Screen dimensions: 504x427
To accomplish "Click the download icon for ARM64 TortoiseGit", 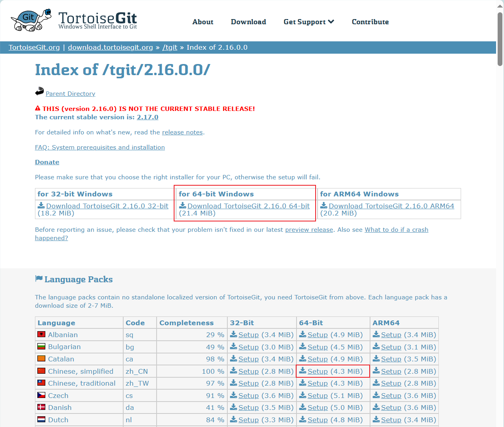I will click(324, 206).
